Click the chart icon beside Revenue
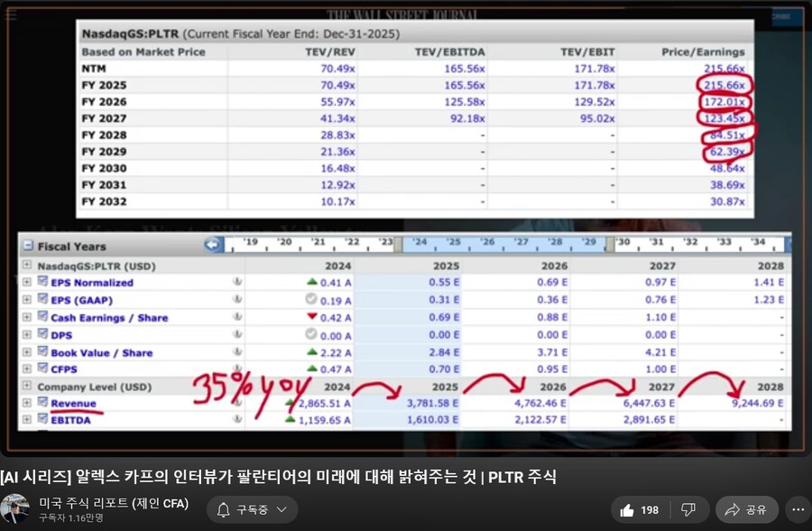This screenshot has width=812, height=531. click(x=42, y=403)
